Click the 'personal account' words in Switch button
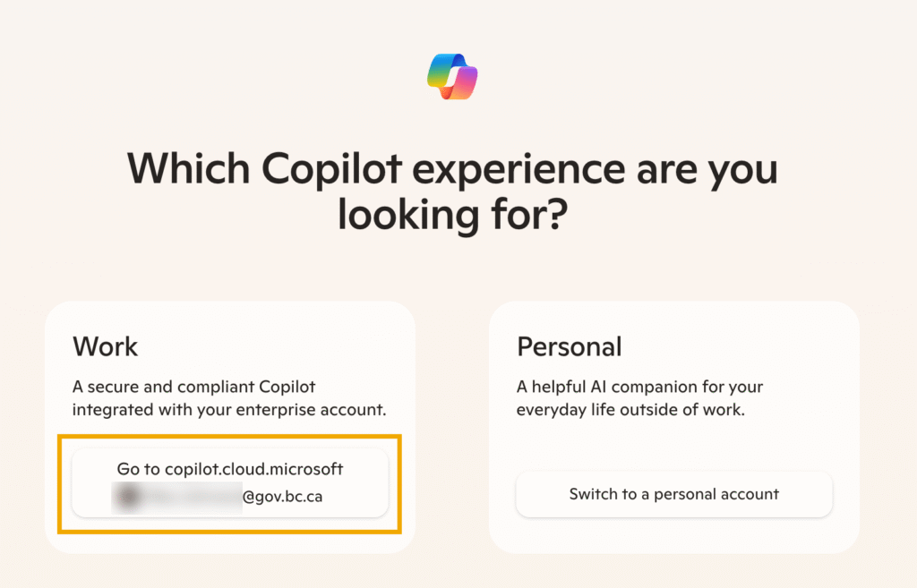The height and width of the screenshot is (588, 917). [716, 495]
